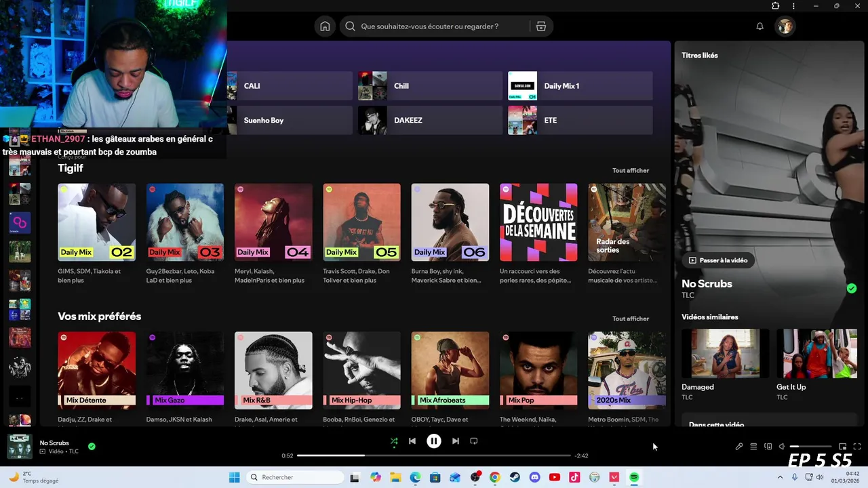Open the Windows Start menu

pyautogui.click(x=234, y=477)
